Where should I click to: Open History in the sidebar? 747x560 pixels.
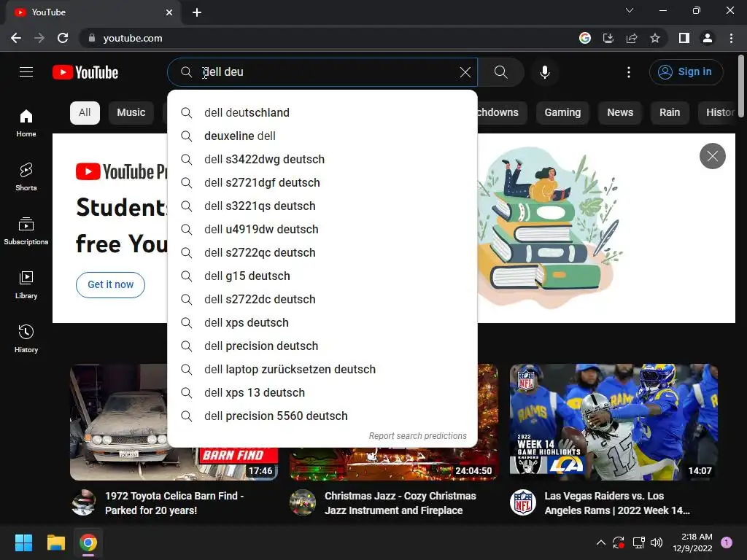26,338
